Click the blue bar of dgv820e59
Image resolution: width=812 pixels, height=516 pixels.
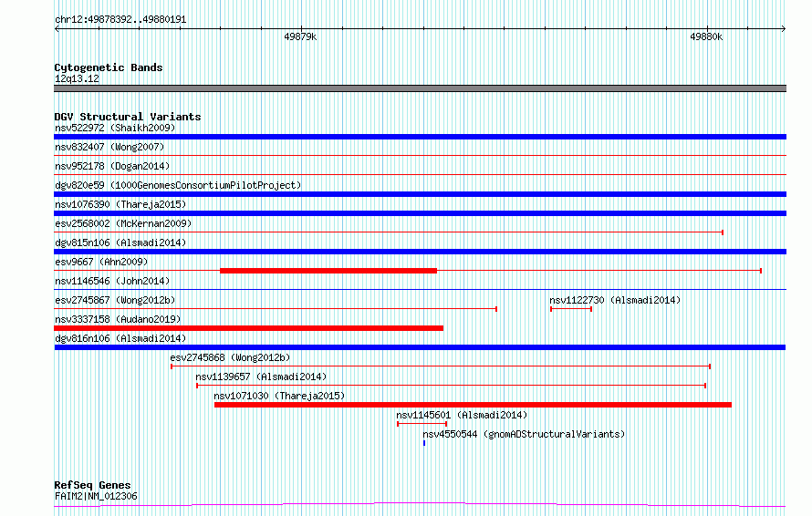pos(420,194)
